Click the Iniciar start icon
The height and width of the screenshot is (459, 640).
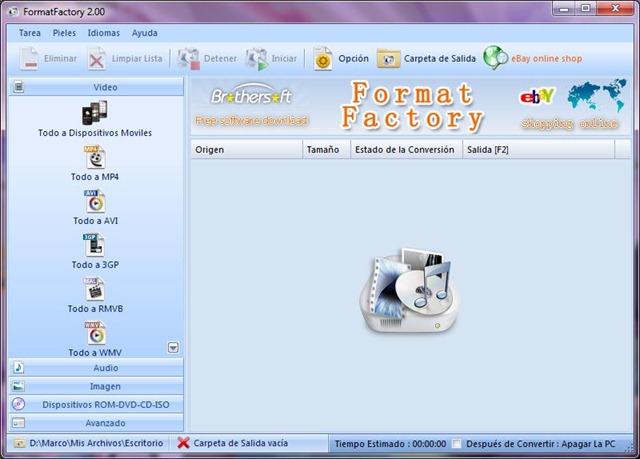(256, 59)
